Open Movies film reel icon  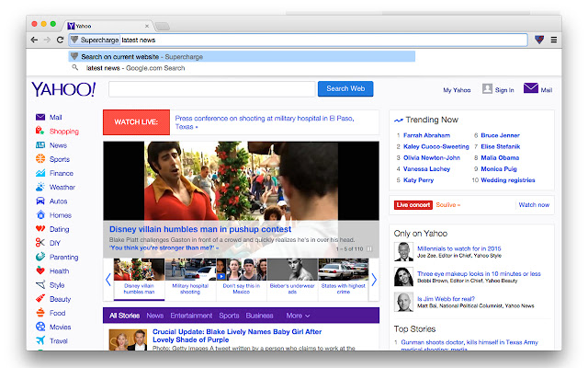40,327
